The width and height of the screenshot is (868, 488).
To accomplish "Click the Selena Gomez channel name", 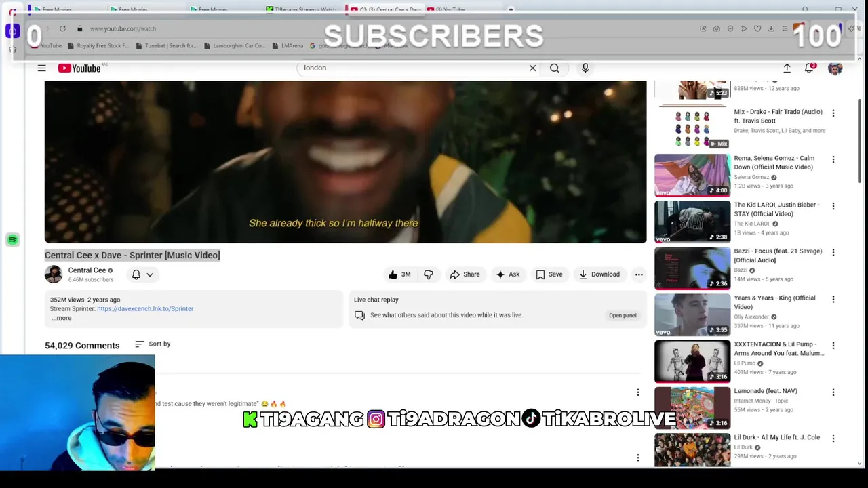I will click(751, 177).
